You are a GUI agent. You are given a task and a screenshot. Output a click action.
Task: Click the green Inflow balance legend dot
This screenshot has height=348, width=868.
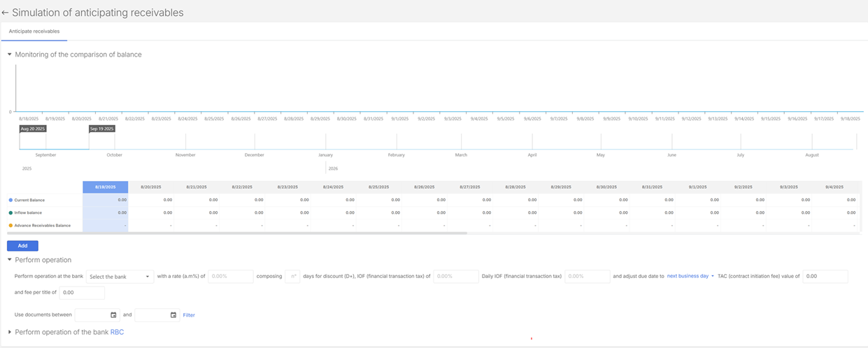(10, 212)
